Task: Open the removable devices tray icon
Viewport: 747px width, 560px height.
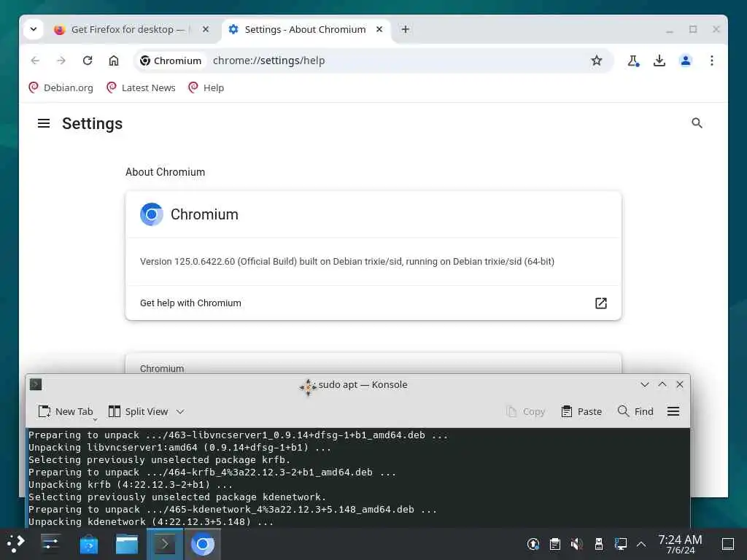Action: 599,544
